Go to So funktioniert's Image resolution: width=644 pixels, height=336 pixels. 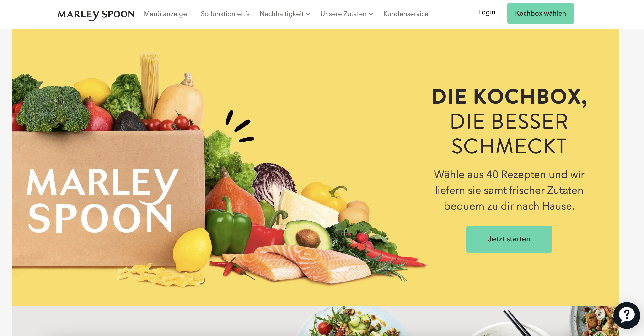(x=225, y=14)
